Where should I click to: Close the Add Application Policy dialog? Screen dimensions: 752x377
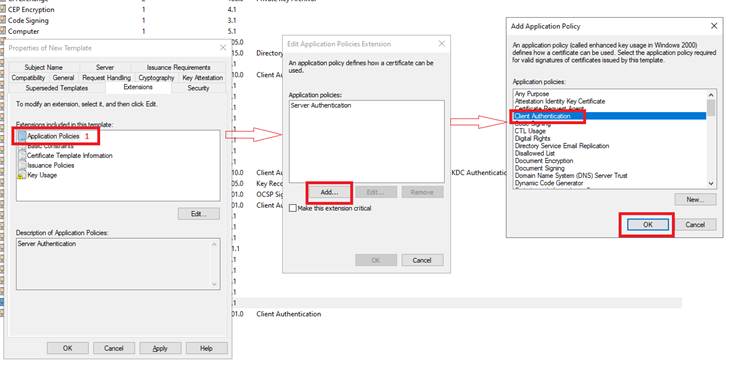[714, 26]
